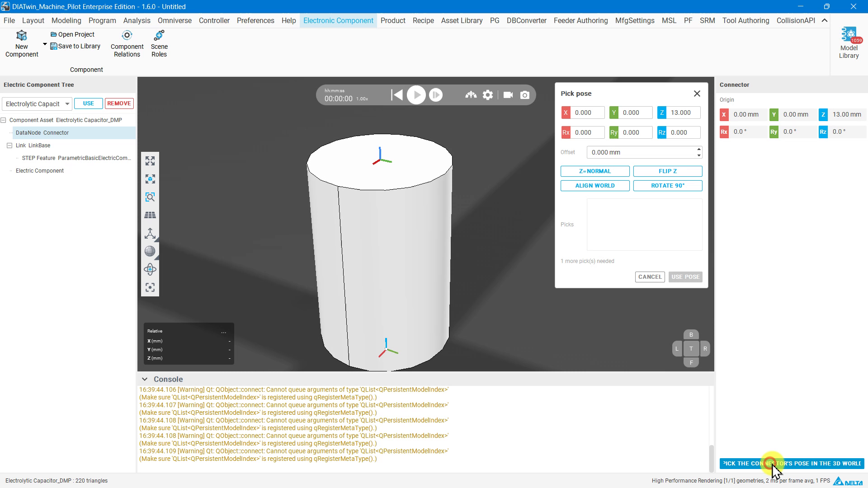Open the Feeder Authoring tab
Viewport: 868px width, 488px height.
pyautogui.click(x=580, y=21)
